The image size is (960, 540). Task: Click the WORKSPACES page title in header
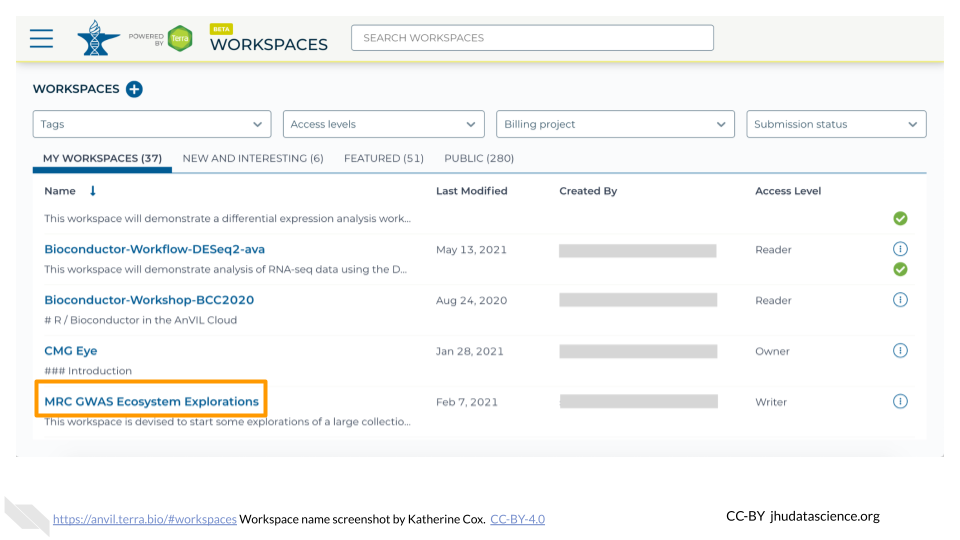(x=269, y=45)
